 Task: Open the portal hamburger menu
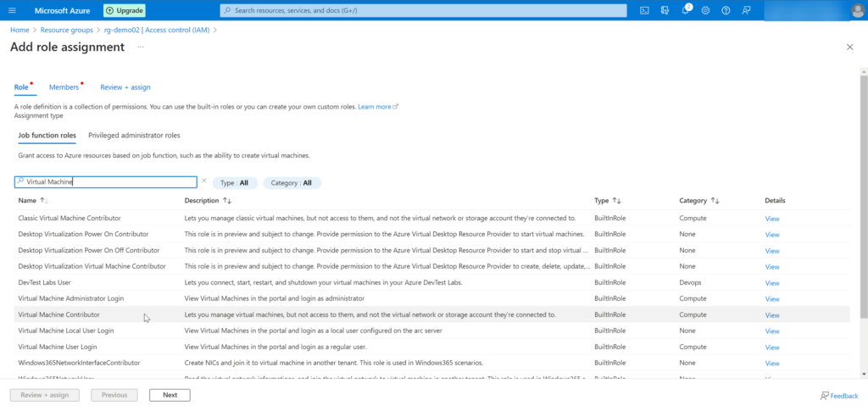click(x=12, y=10)
